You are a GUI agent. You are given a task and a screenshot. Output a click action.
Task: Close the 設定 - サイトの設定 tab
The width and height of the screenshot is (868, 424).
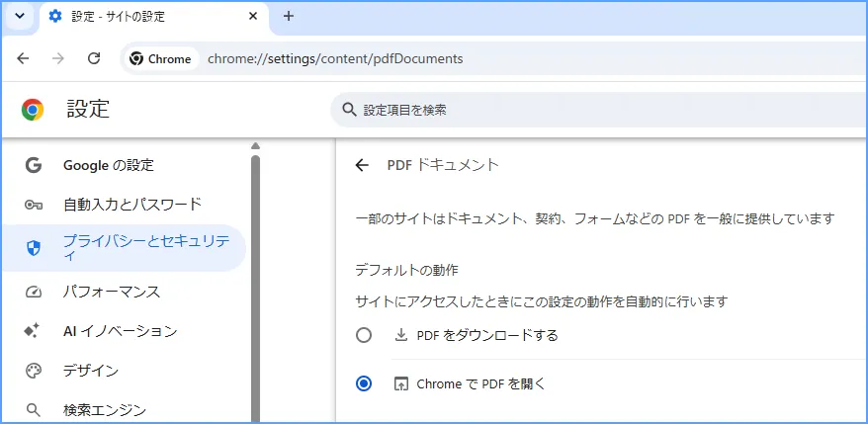(x=253, y=16)
